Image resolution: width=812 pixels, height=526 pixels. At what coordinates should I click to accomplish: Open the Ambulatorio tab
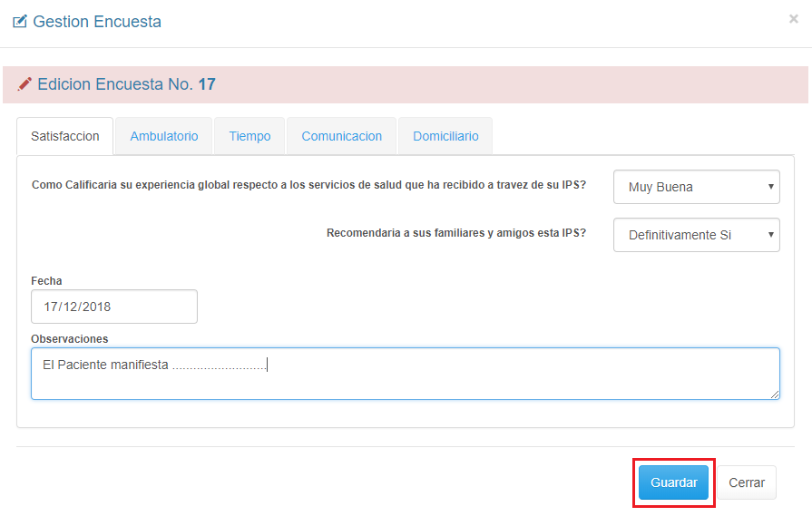point(164,136)
